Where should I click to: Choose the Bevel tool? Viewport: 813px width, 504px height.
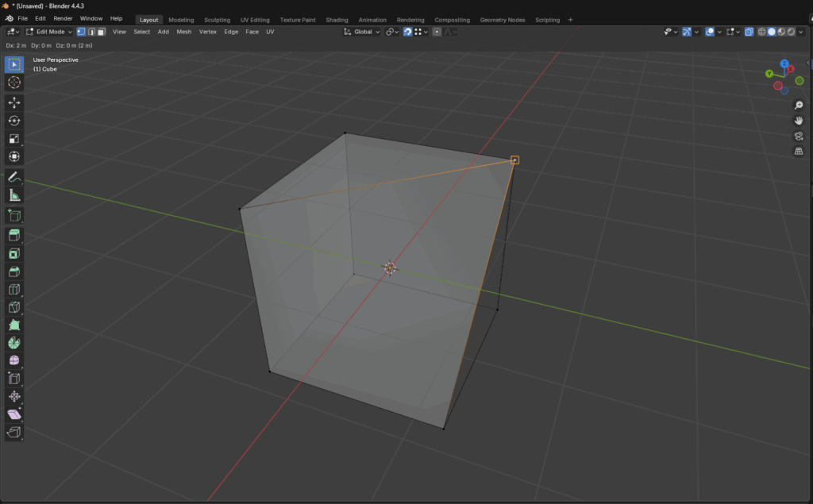pyautogui.click(x=14, y=271)
